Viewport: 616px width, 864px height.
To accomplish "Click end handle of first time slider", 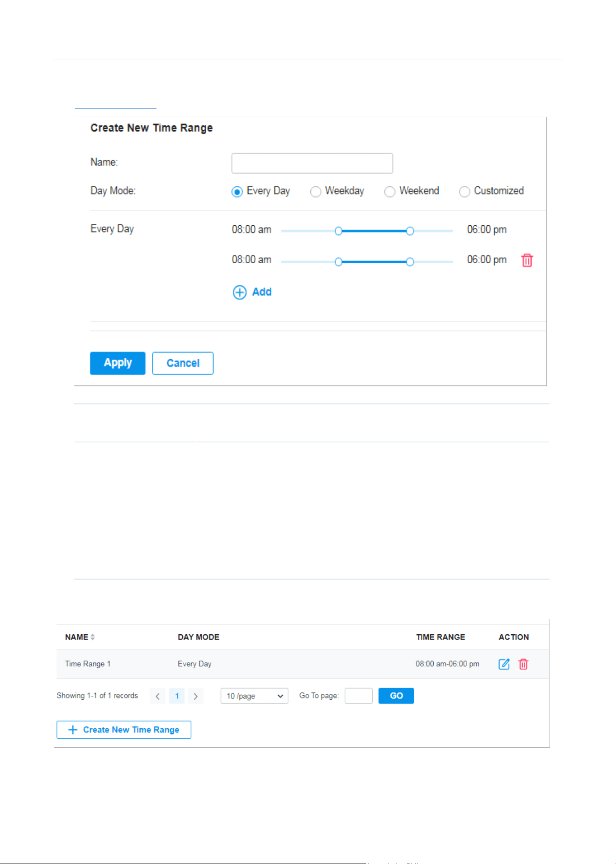I will coord(410,231).
